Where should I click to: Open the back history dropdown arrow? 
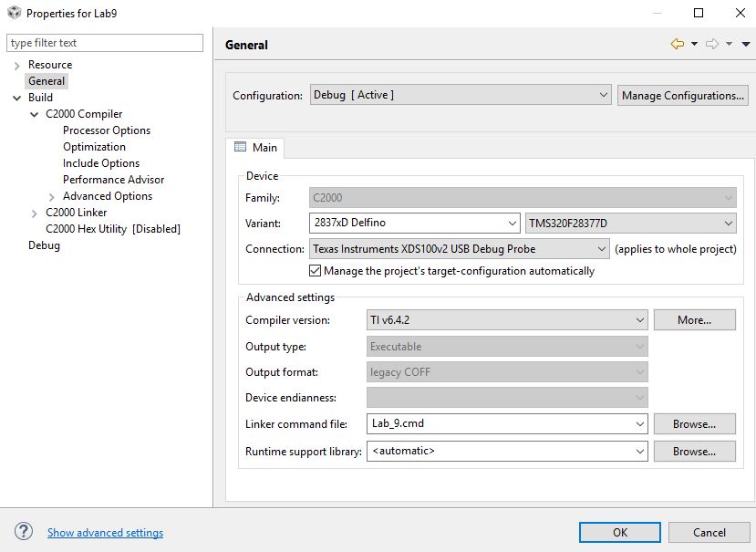coord(694,44)
